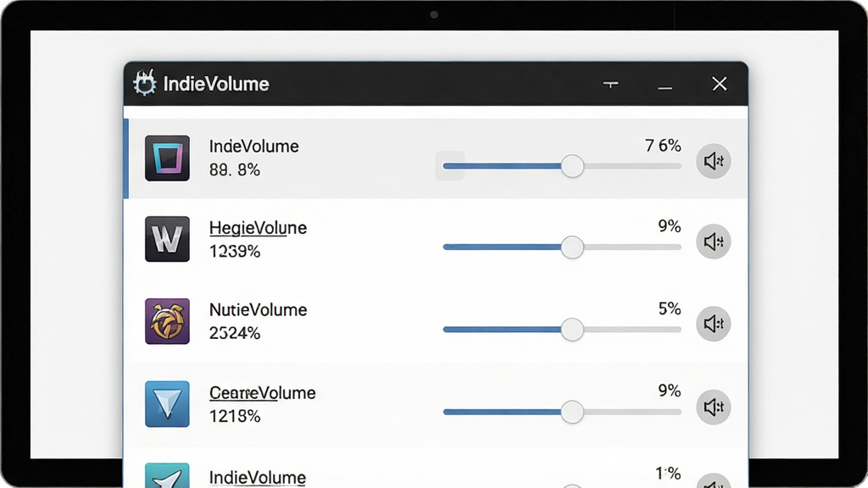
Task: Click the 9% readout in CearreVolume row
Action: click(x=670, y=391)
